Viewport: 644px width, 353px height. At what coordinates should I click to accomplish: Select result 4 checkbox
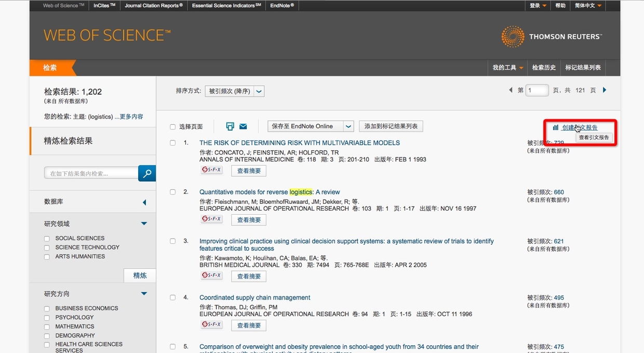click(173, 298)
